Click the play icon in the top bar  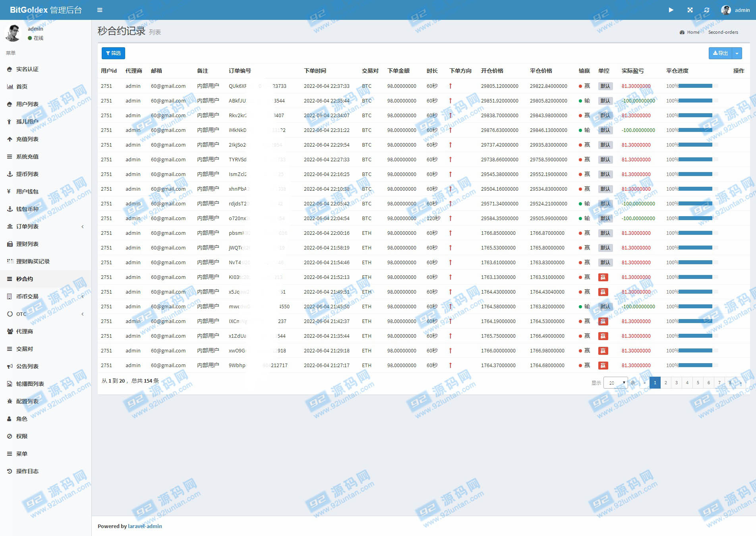click(671, 10)
